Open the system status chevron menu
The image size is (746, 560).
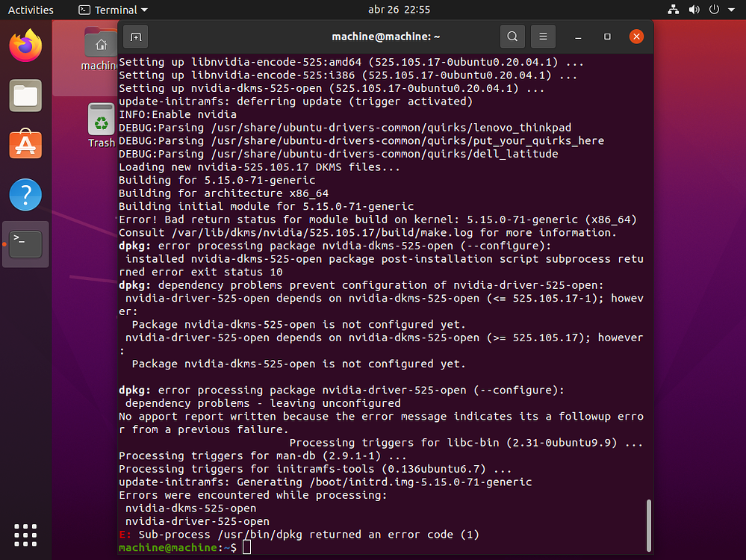[x=731, y=10]
